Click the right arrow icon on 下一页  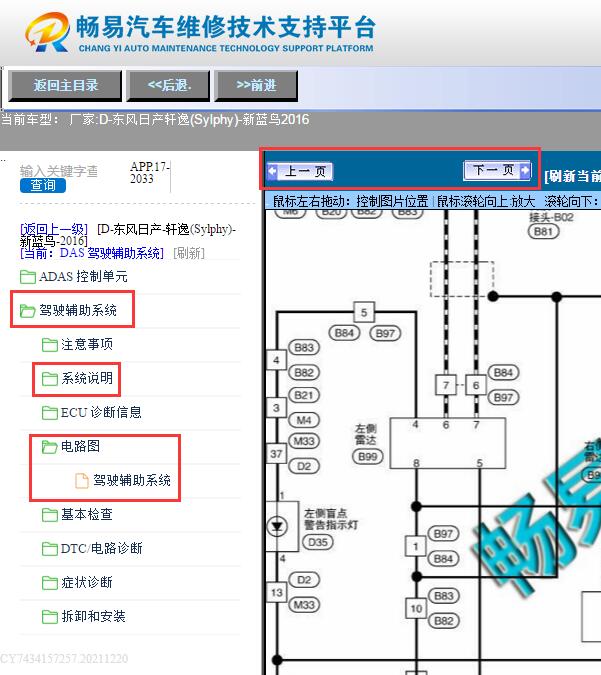pyautogui.click(x=525, y=170)
